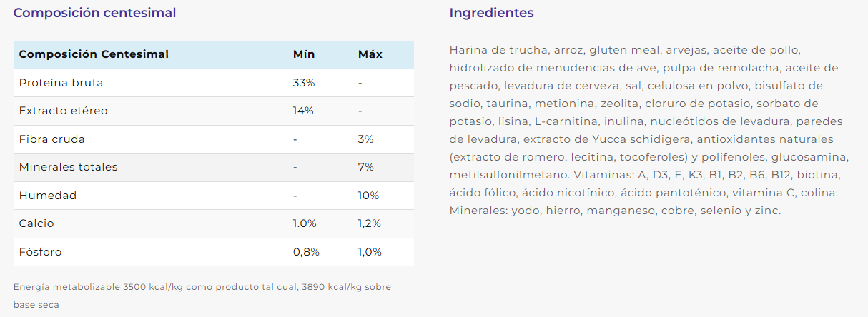Click the 1,2% calcium maximum value
This screenshot has height=317, width=868.
point(369,223)
